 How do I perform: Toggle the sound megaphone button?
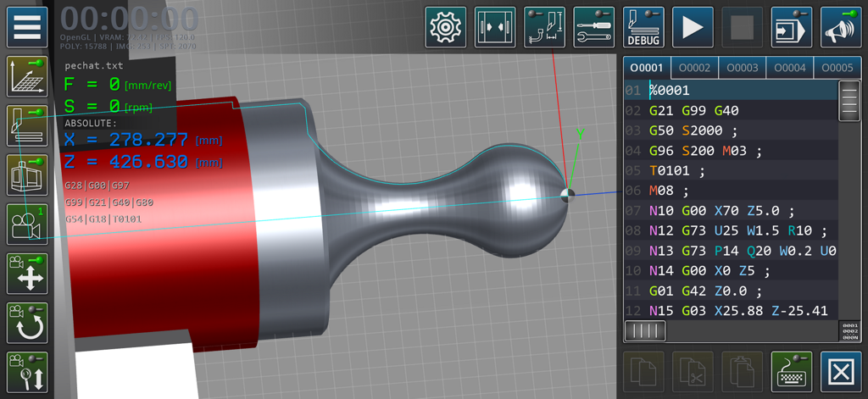[841, 27]
